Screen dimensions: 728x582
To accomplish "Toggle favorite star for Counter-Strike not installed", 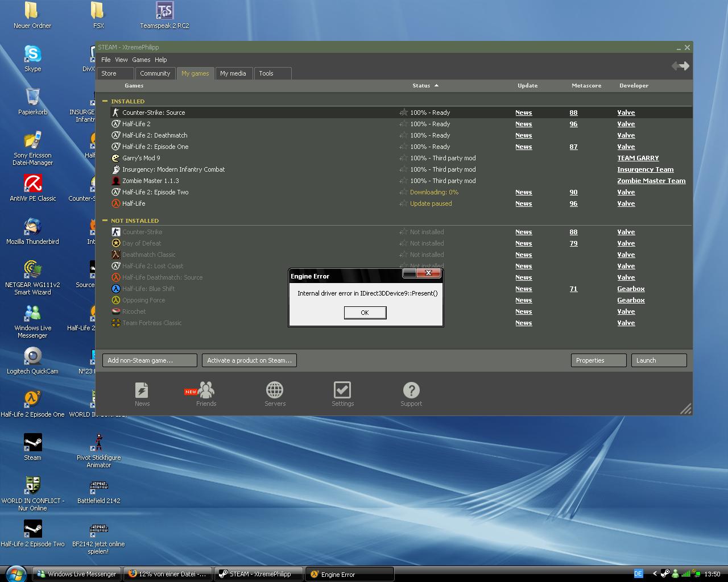I will click(x=403, y=232).
